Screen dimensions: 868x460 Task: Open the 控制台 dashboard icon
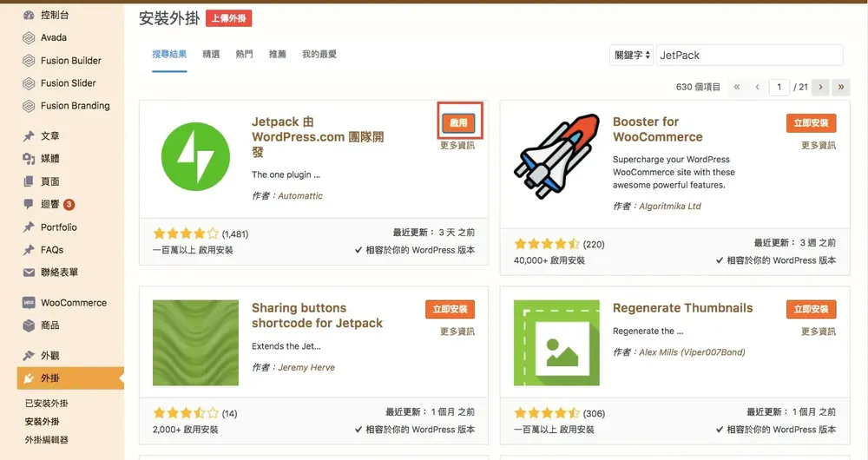pyautogui.click(x=29, y=15)
